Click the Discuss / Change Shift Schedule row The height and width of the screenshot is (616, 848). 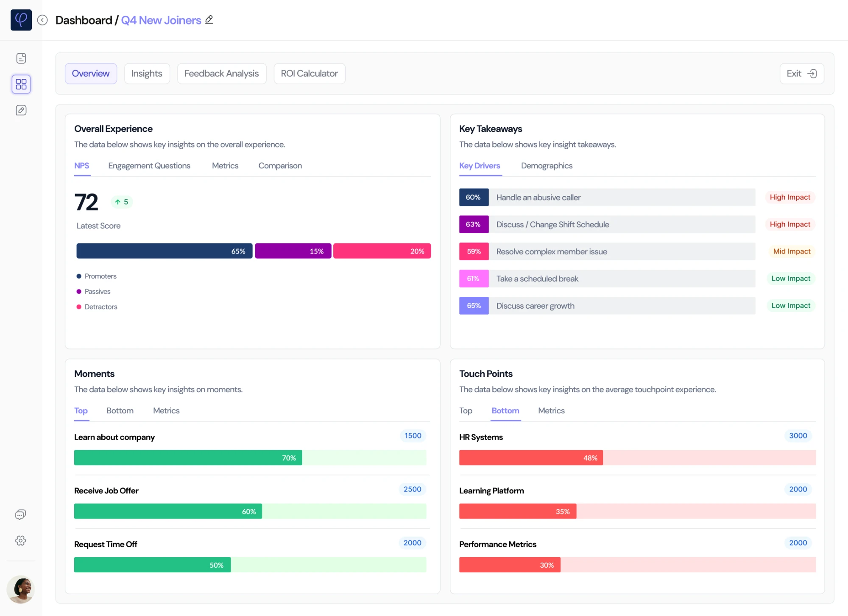(x=607, y=225)
